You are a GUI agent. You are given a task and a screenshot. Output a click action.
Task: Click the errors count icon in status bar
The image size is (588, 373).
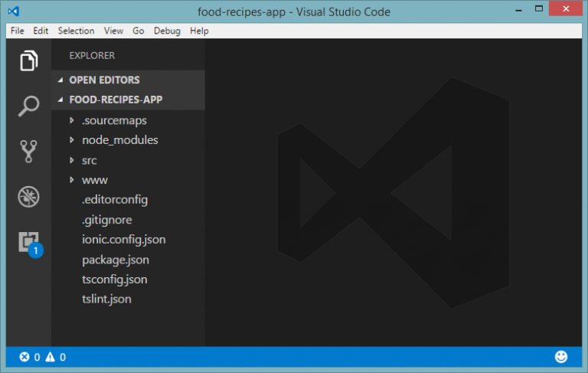coord(24,357)
